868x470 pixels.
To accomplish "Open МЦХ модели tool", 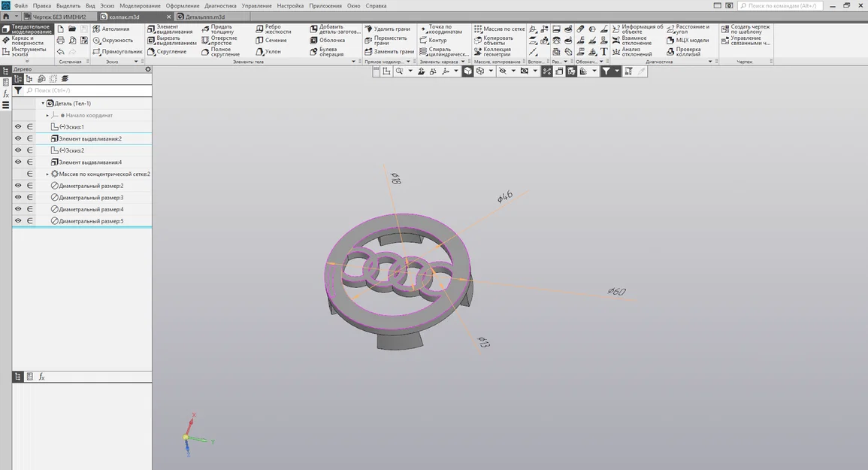I will click(x=688, y=40).
